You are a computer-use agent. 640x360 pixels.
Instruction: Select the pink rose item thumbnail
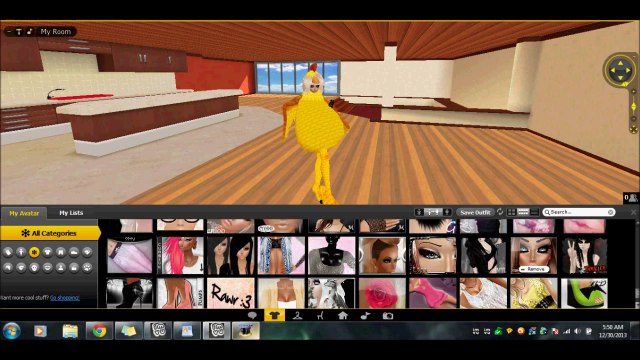tap(382, 293)
